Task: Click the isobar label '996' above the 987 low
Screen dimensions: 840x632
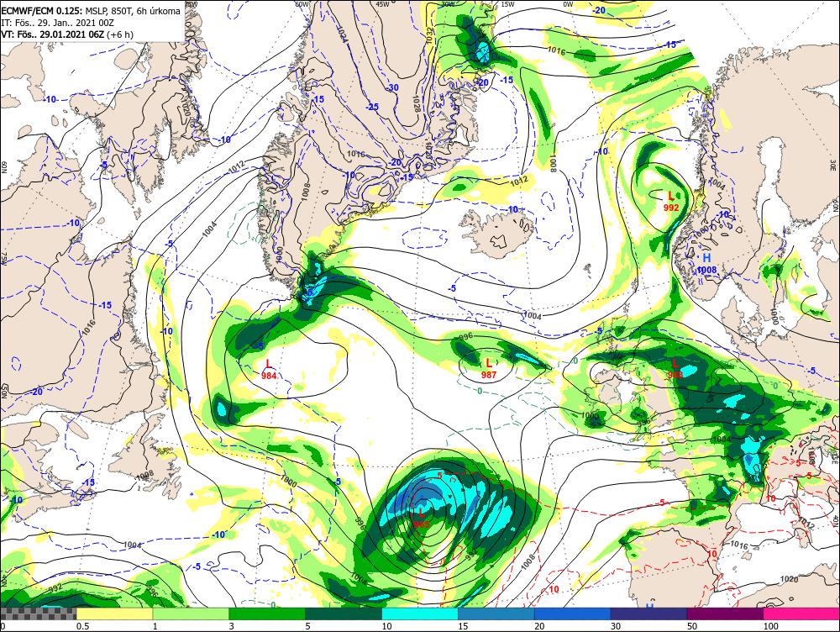Action: [468, 337]
